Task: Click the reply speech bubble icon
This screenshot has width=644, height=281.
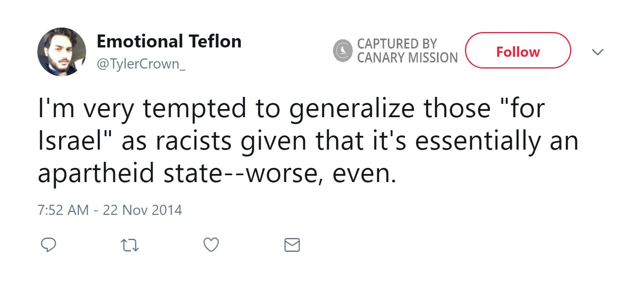Action: (48, 245)
